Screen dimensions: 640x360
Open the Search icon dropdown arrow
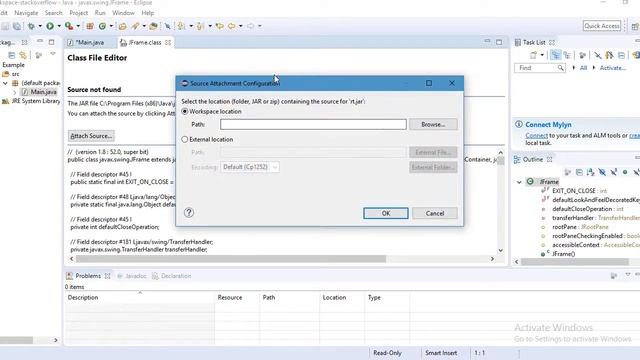(144, 26)
